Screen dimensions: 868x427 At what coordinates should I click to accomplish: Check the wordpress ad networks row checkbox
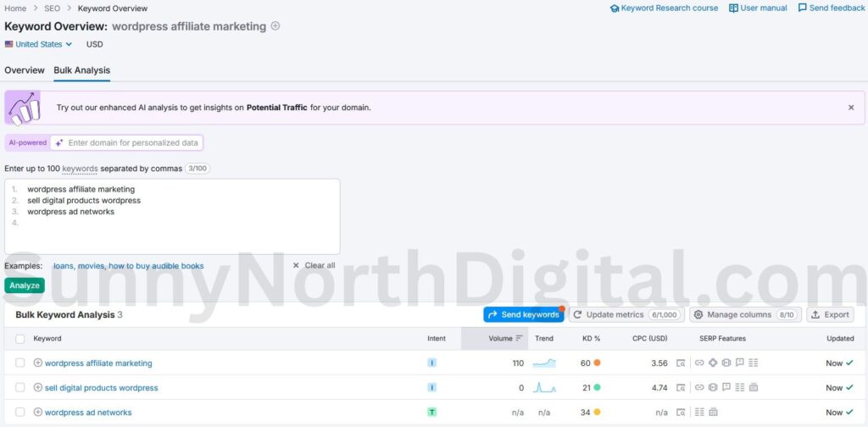point(20,412)
